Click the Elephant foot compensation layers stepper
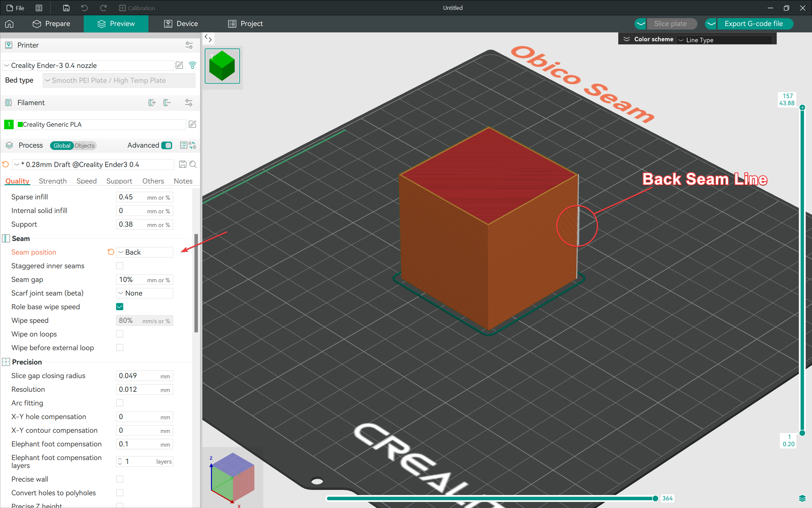Viewport: 812px width, 508px height. coord(120,462)
